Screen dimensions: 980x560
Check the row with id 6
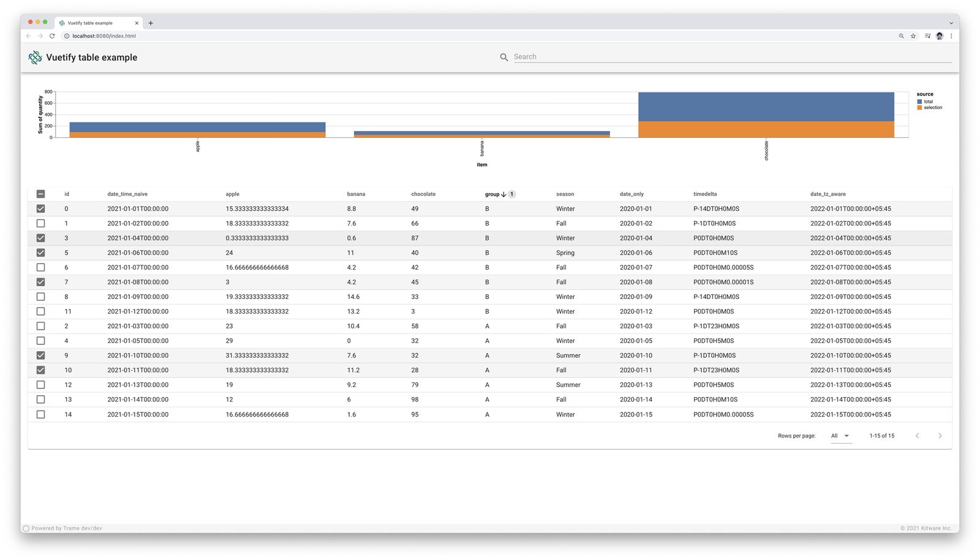pos(40,267)
